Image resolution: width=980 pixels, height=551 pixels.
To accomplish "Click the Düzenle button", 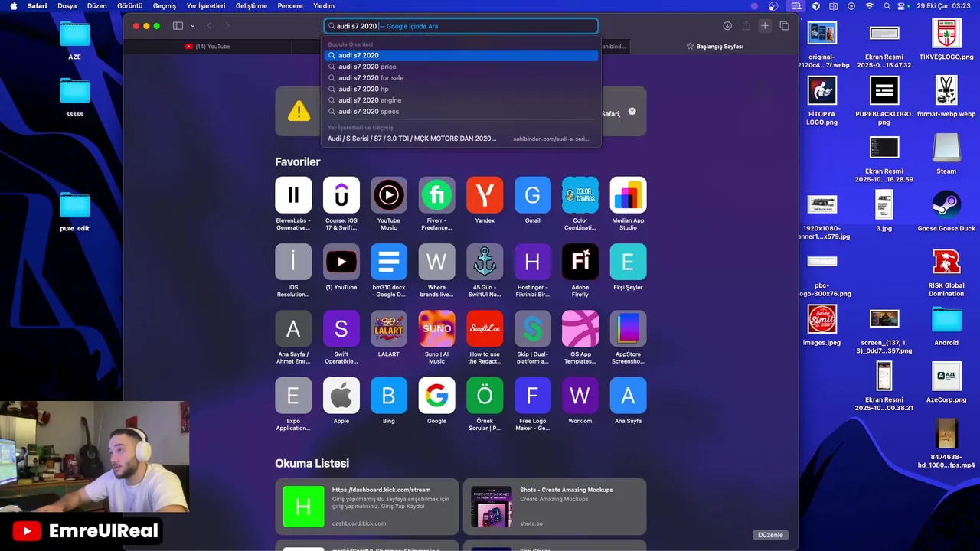I will 771,535.
